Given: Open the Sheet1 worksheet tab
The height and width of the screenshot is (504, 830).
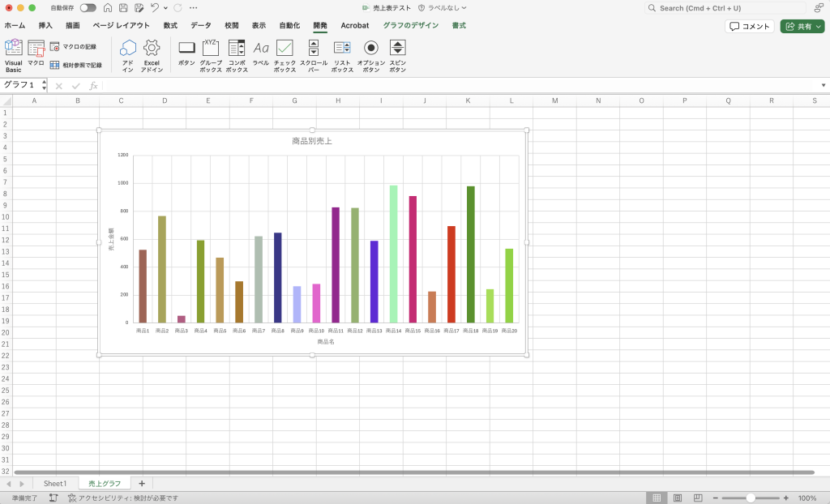Looking at the screenshot, I should coord(55,484).
